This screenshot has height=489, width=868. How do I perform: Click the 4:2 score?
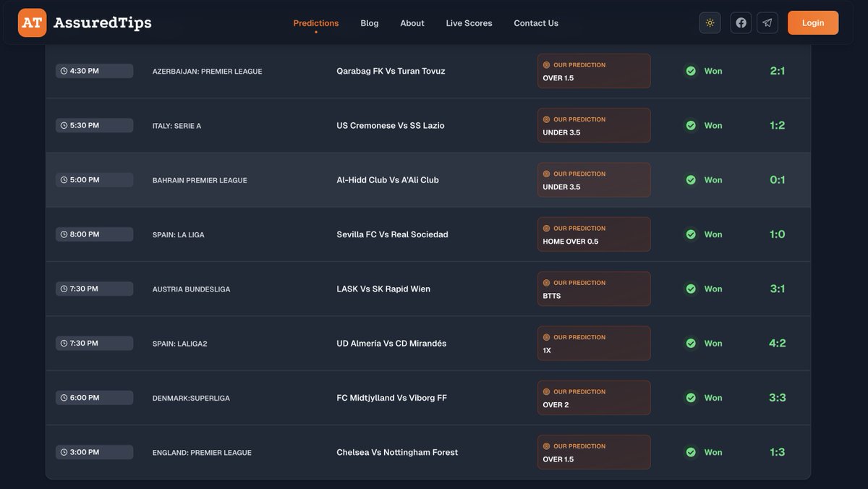[778, 343]
